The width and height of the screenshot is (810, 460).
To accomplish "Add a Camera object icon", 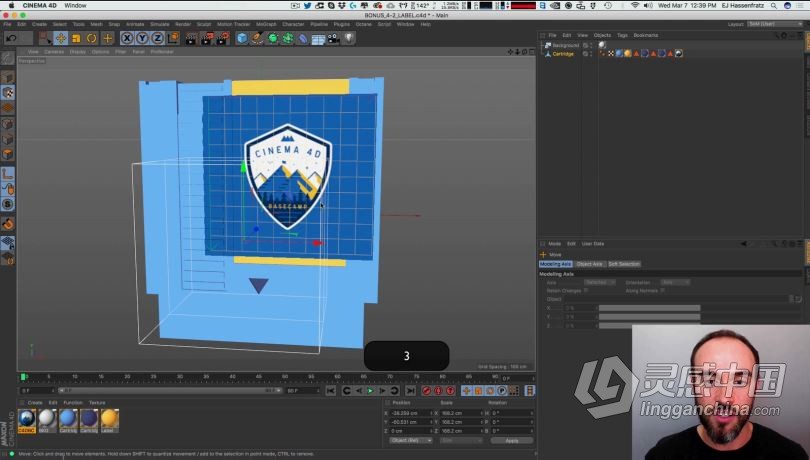I will pyautogui.click(x=334, y=39).
